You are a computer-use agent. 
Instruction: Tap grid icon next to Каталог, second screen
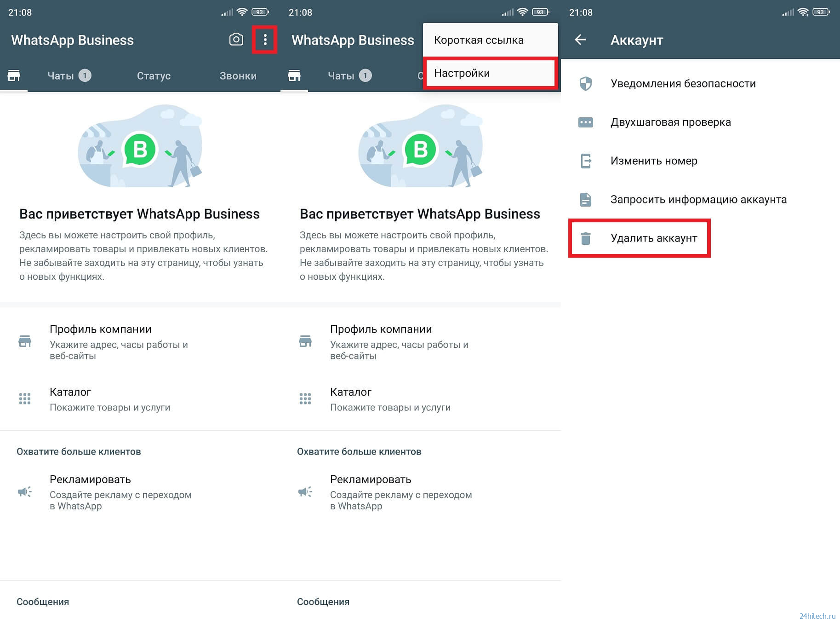click(x=305, y=398)
